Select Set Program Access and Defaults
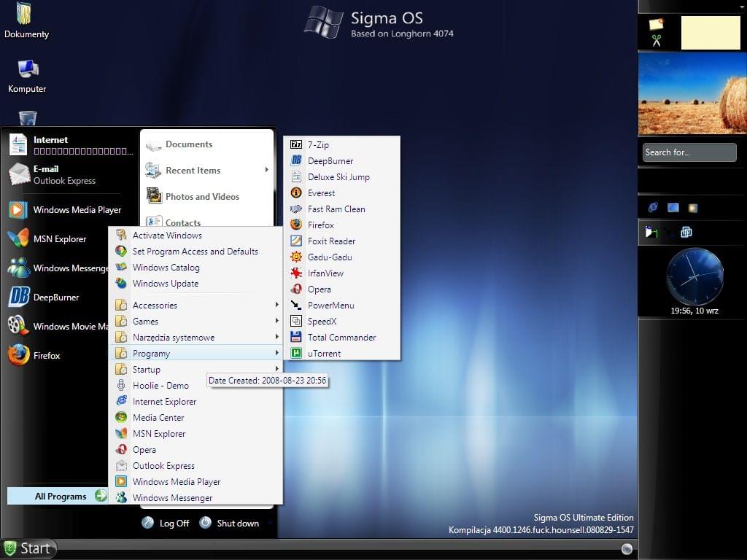The width and height of the screenshot is (747, 560). coord(196,252)
